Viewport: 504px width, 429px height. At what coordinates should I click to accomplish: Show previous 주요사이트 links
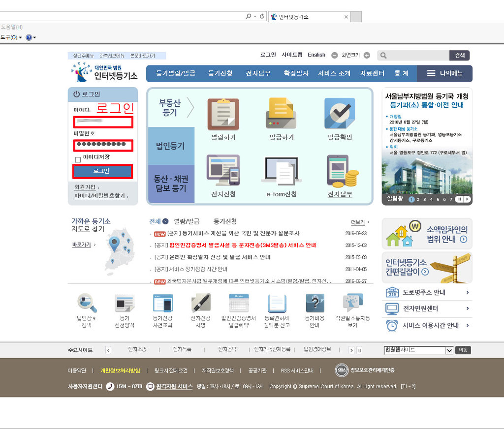(108, 350)
